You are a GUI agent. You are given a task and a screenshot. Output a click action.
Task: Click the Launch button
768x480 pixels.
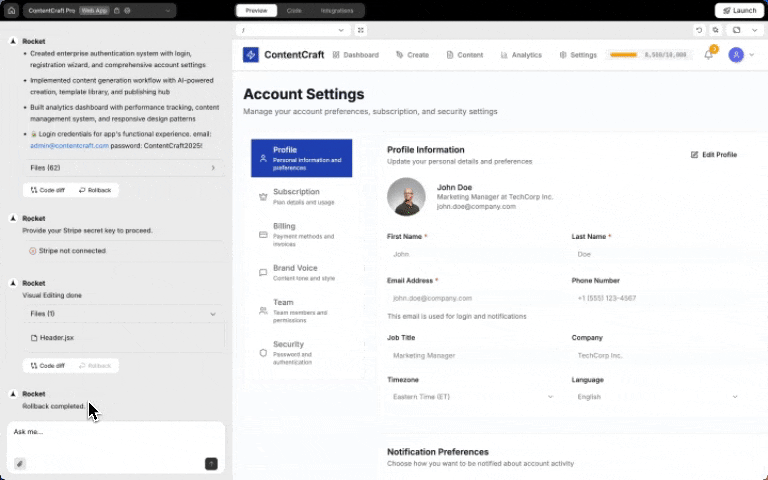click(x=739, y=10)
